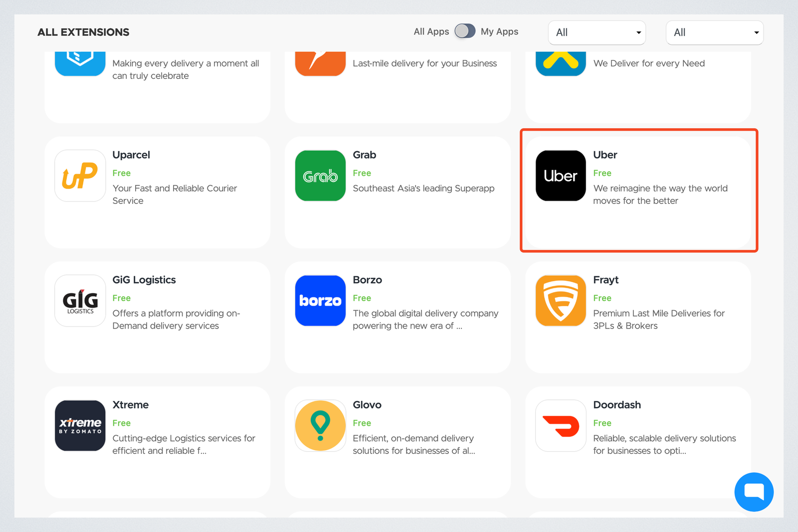This screenshot has height=532, width=798.
Task: Click Free label under Uparcel
Action: tap(121, 173)
